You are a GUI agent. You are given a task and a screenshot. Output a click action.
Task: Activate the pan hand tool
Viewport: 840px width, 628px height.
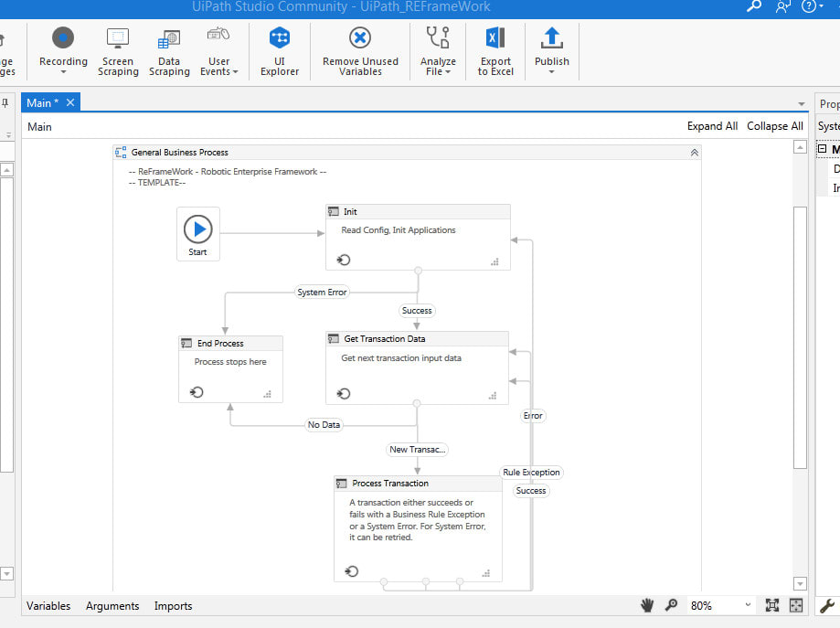point(647,605)
